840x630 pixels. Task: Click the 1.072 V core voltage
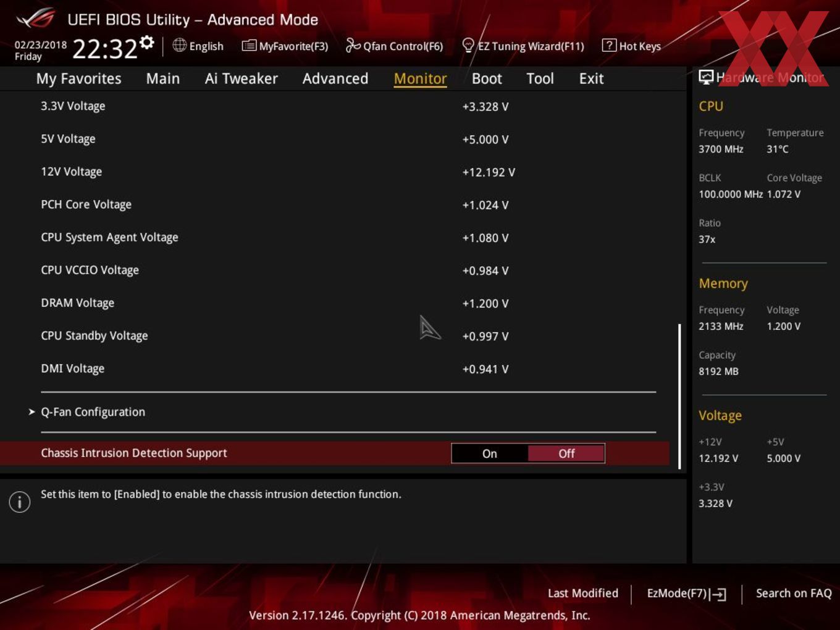[x=784, y=194]
